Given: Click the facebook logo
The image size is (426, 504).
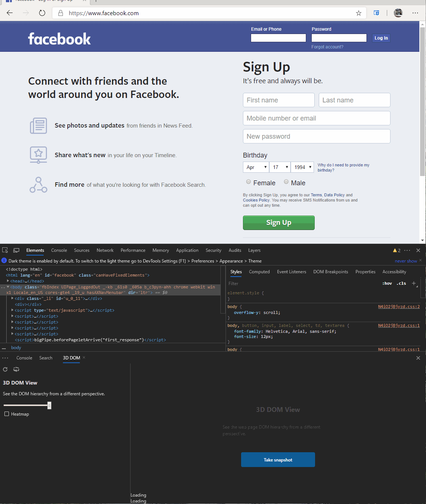Looking at the screenshot, I should pos(59,39).
